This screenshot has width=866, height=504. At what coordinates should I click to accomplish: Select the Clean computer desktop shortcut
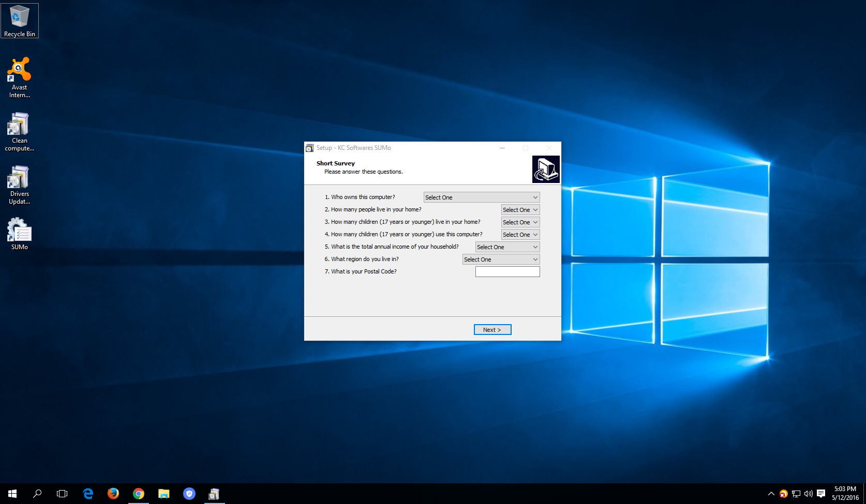(x=19, y=131)
